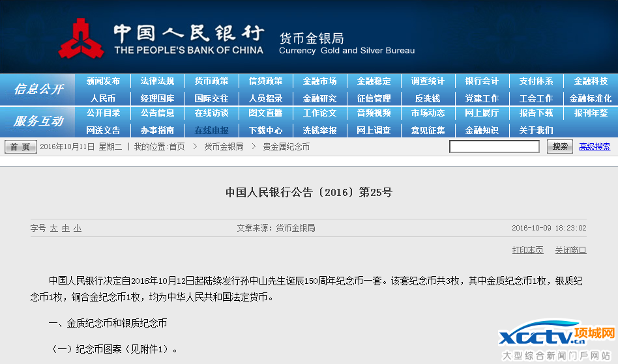This screenshot has width=618, height=364.
Task: Set font size to medium (中)
Action: coord(66,229)
